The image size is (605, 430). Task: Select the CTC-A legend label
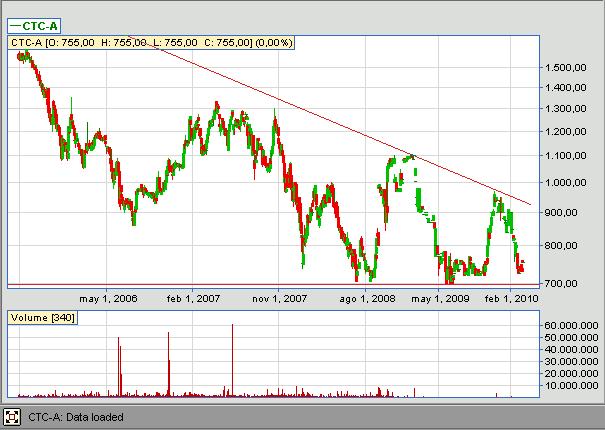coord(34,26)
